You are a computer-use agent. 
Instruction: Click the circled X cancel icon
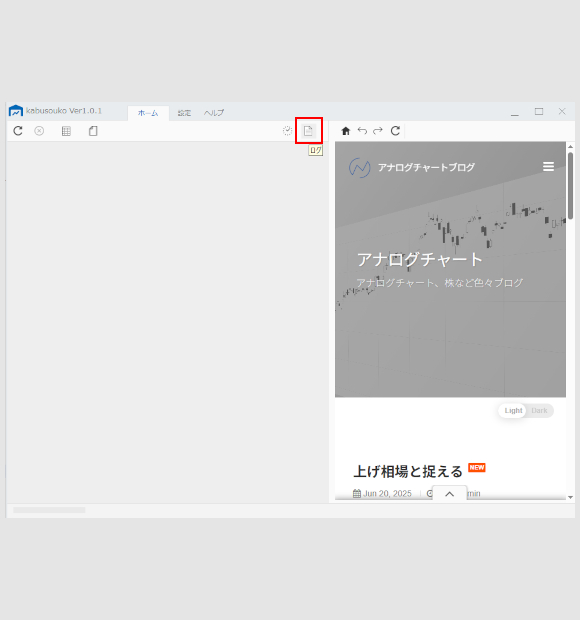39,131
